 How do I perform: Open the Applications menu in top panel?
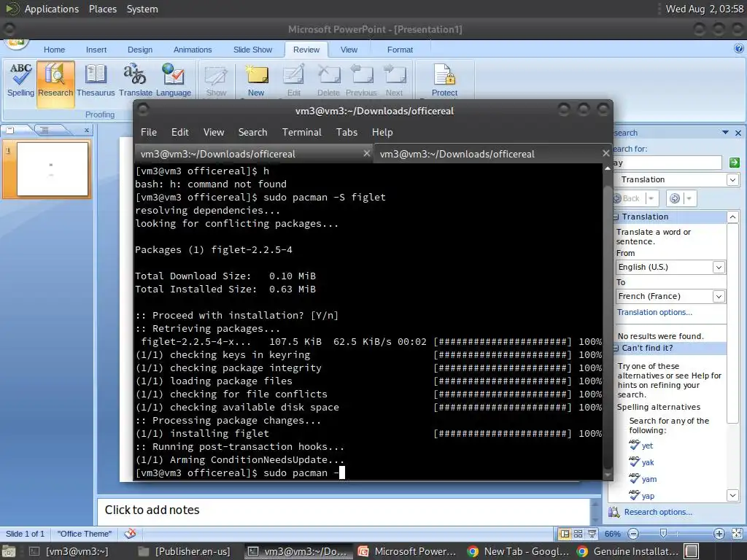(x=52, y=9)
